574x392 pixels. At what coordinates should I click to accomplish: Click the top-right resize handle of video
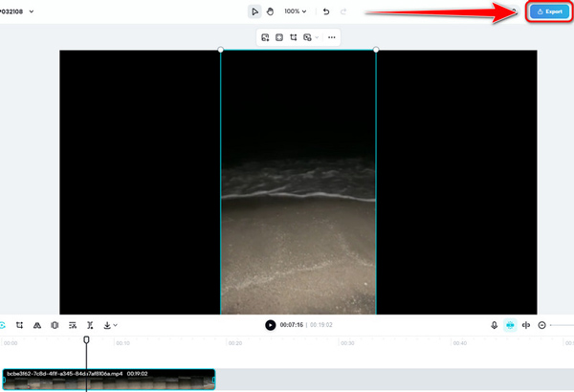click(376, 50)
